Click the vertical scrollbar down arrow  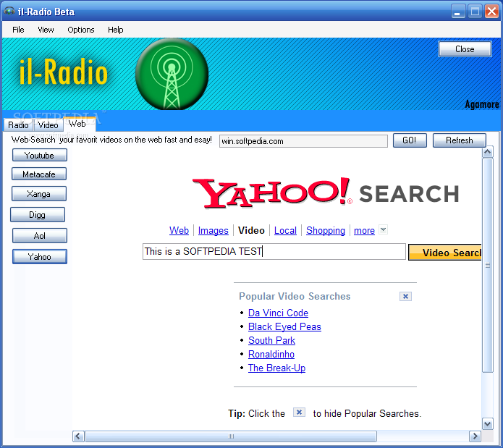pos(488,424)
